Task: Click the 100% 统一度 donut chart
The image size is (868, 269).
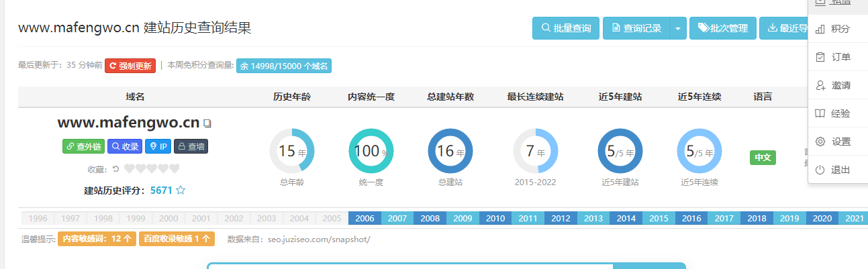Action: tap(371, 151)
